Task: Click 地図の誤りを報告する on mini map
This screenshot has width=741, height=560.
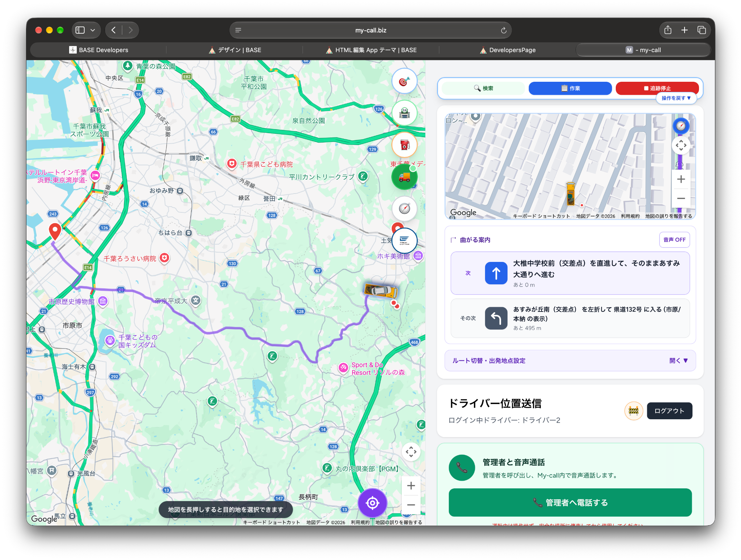Action: (669, 216)
